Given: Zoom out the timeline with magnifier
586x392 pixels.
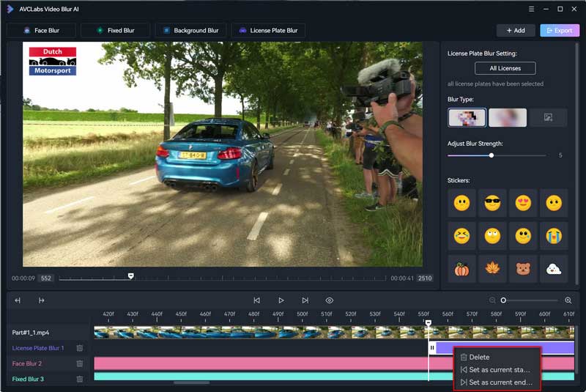Looking at the screenshot, I should pyautogui.click(x=492, y=300).
